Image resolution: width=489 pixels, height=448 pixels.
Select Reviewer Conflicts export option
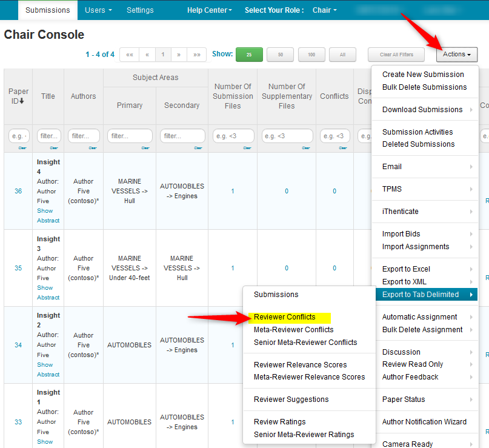tap(284, 317)
